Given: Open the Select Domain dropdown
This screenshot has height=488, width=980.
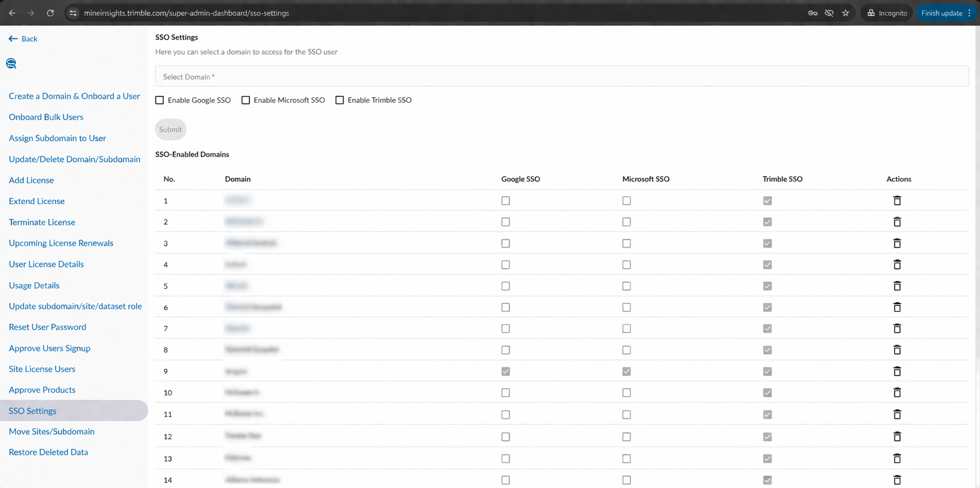Looking at the screenshot, I should pyautogui.click(x=561, y=77).
